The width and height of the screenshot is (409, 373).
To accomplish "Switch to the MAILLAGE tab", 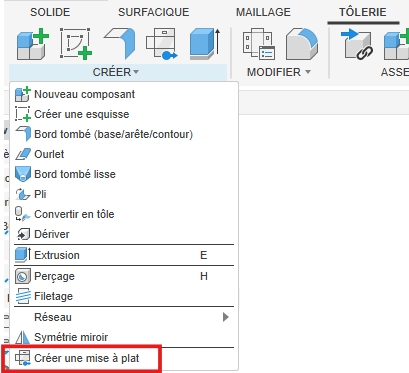I will coord(263,12).
